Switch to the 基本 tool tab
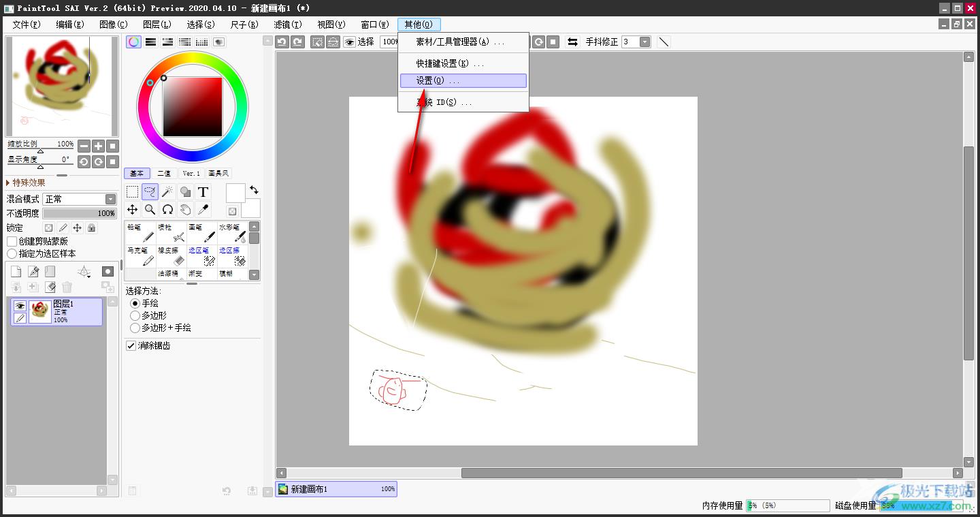 pyautogui.click(x=137, y=173)
